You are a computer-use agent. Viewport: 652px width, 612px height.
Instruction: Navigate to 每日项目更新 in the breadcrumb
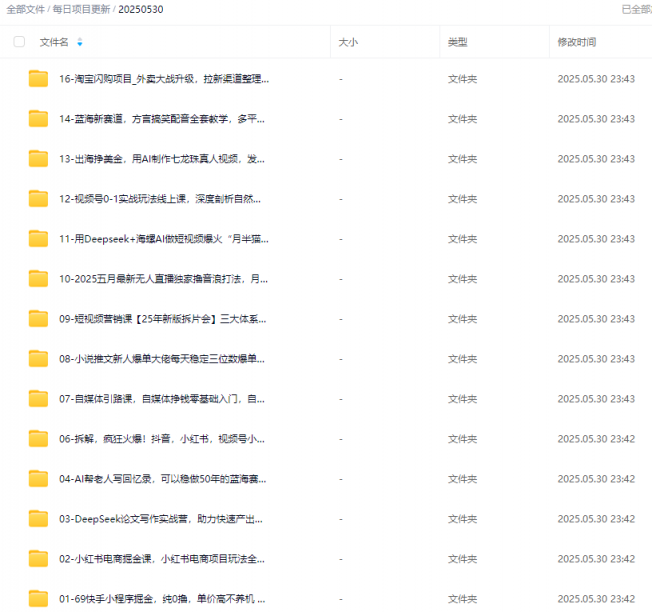click(x=83, y=9)
